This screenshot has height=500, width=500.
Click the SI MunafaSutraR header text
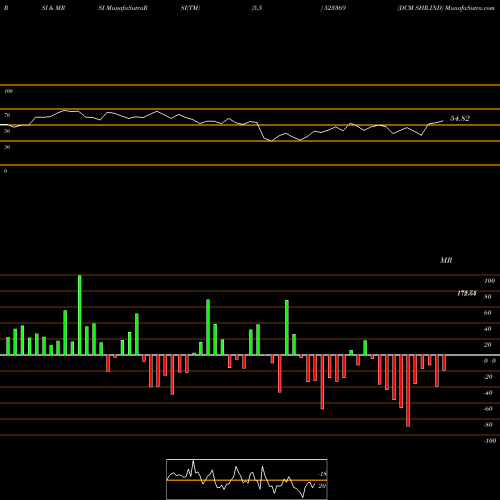click(123, 8)
